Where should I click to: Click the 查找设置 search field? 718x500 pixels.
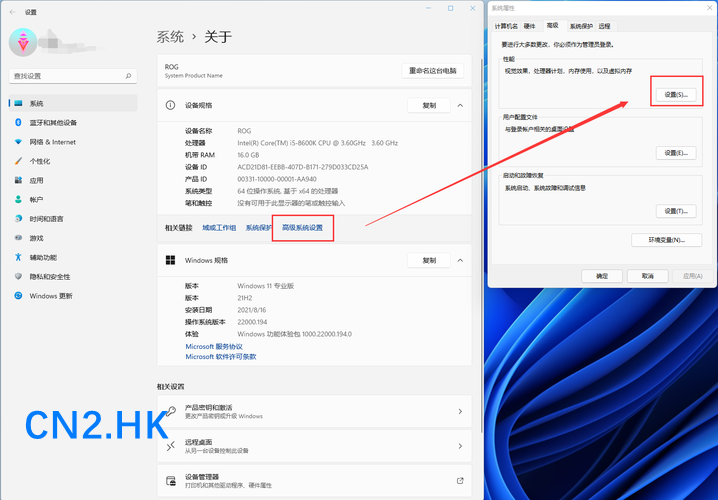pos(73,76)
